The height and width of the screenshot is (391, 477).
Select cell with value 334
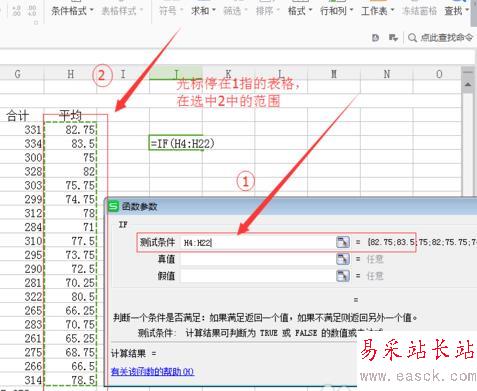tap(22, 144)
